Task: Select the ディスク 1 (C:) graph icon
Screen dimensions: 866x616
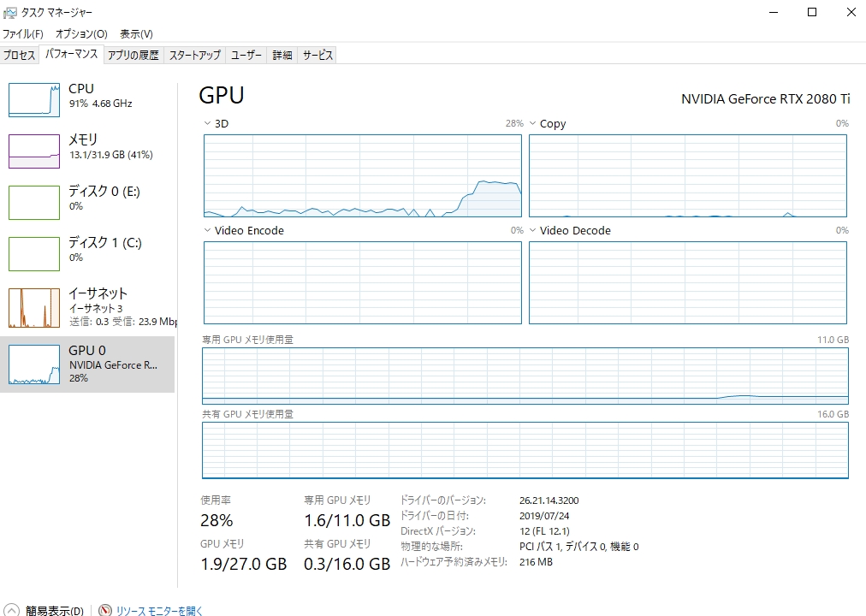Action: point(34,253)
